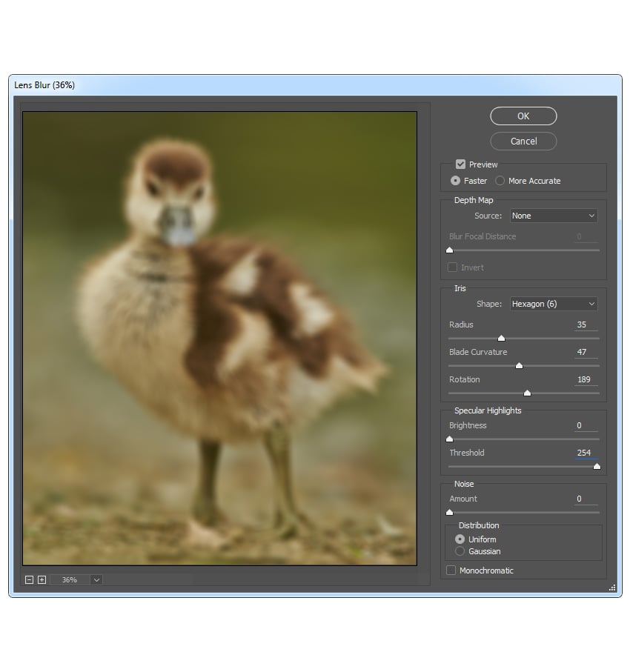Click the zoom in plus icon below preview
630x672 pixels.
[40, 579]
